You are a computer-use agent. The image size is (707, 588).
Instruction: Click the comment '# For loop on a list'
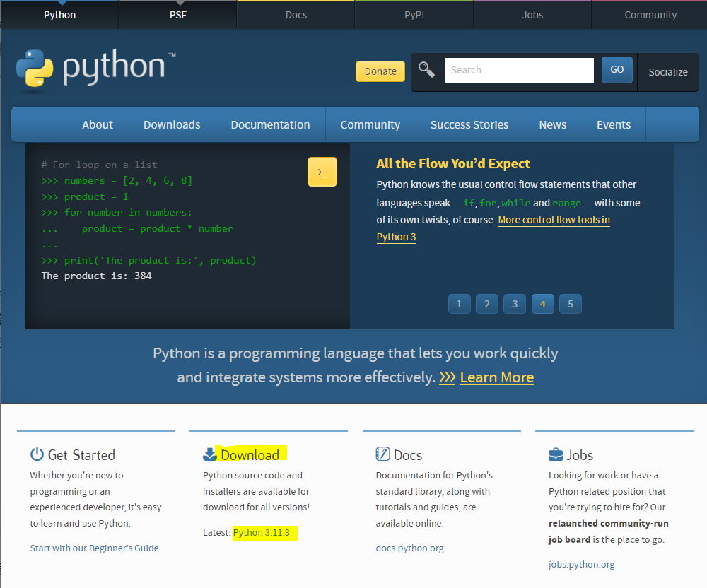click(x=99, y=165)
